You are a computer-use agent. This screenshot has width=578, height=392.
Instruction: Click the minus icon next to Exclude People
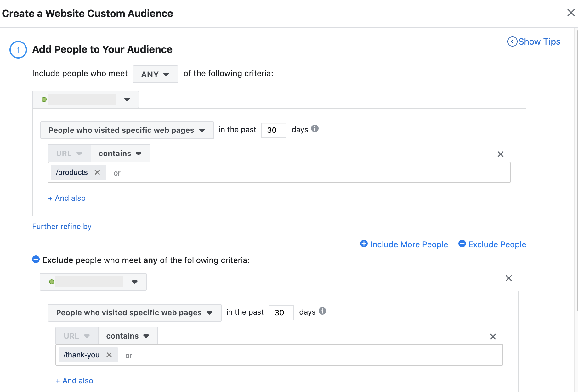click(462, 244)
